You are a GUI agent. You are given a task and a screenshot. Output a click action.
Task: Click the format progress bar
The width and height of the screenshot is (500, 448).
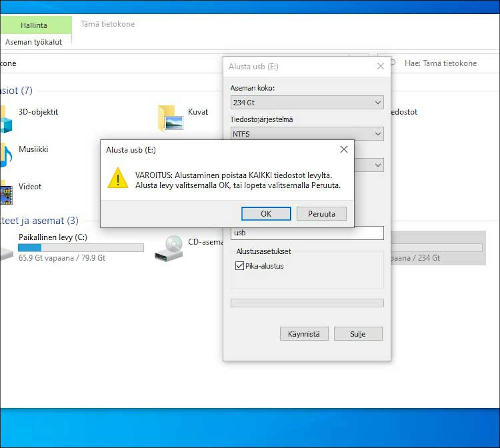pos(307,303)
